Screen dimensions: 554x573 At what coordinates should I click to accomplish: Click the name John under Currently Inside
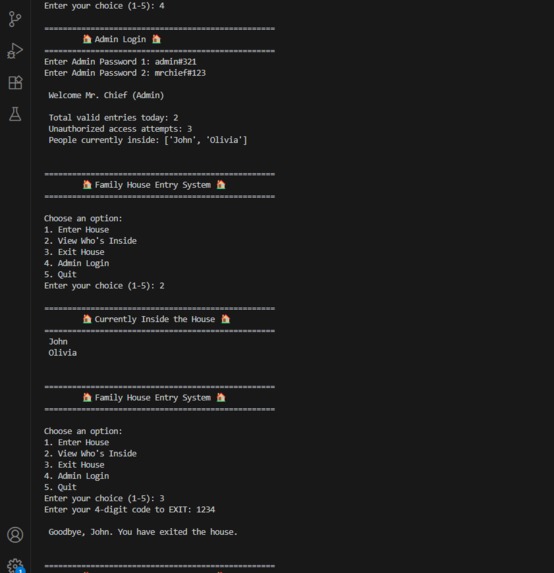coord(58,341)
